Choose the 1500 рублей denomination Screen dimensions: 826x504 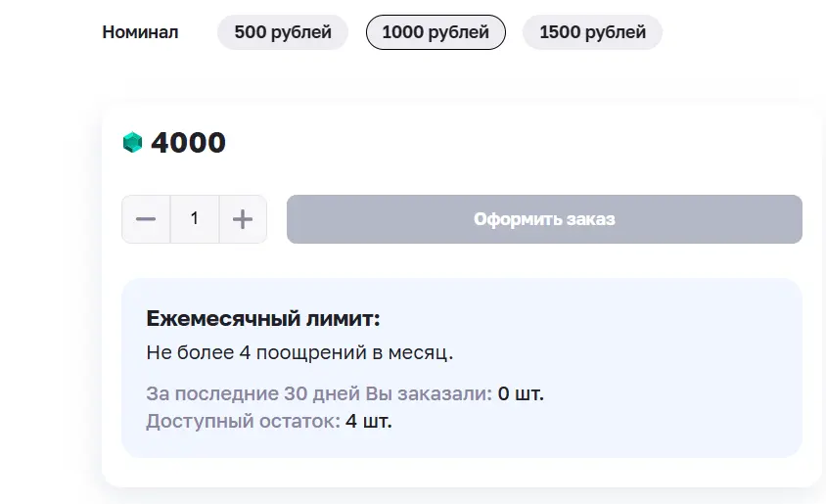[593, 32]
